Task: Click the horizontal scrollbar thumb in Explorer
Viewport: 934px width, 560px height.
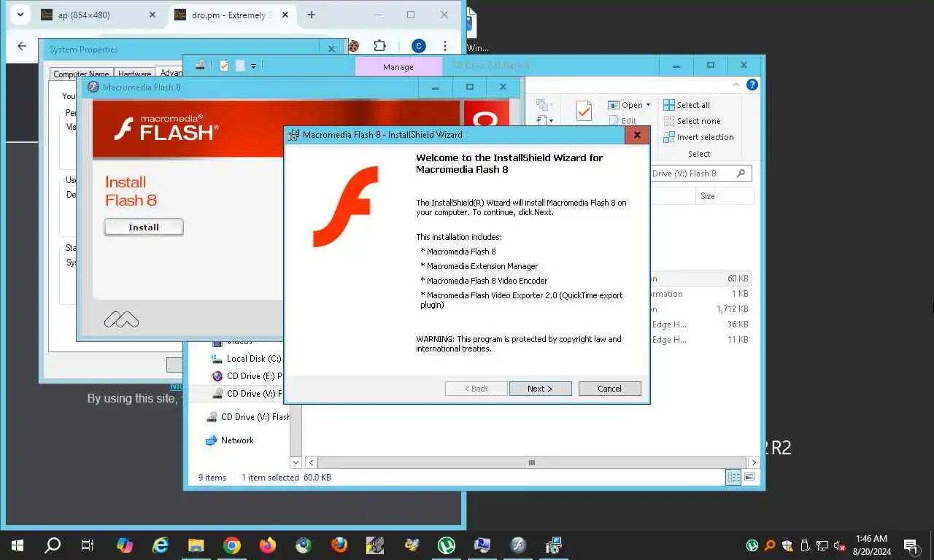Action: [532, 462]
